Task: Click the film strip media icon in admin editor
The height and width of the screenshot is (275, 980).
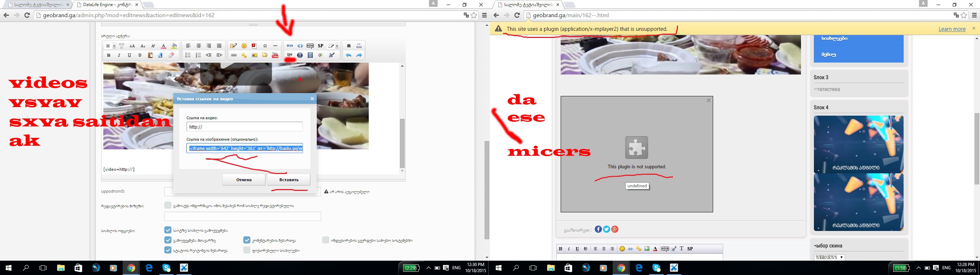Action: [310, 55]
